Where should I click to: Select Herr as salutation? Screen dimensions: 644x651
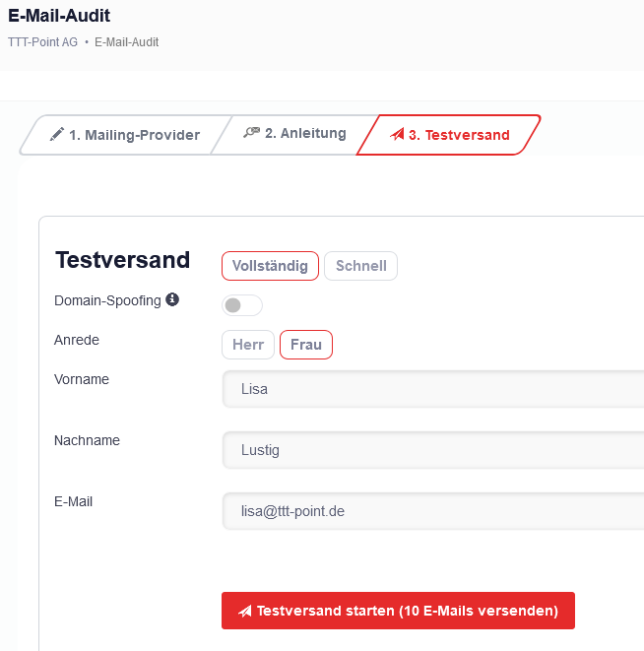pos(248,345)
